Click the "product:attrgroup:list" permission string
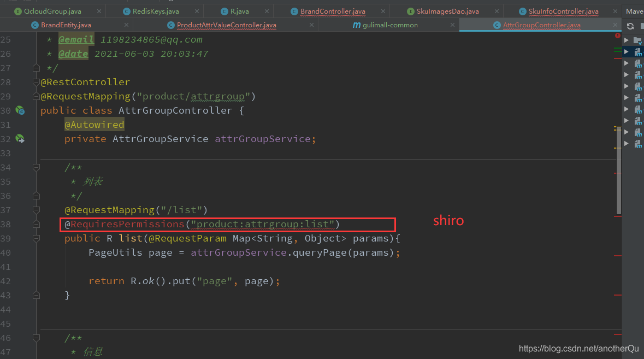Image resolution: width=644 pixels, height=359 pixels. 262,224
